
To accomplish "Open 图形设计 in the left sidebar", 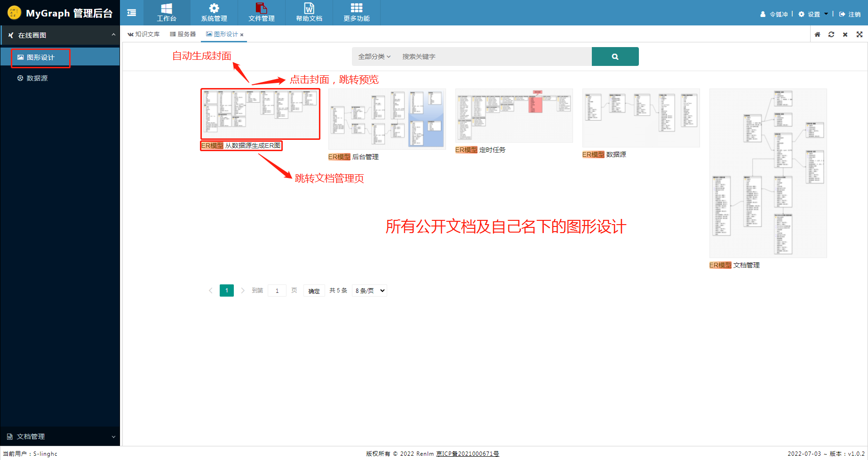I will coord(40,57).
